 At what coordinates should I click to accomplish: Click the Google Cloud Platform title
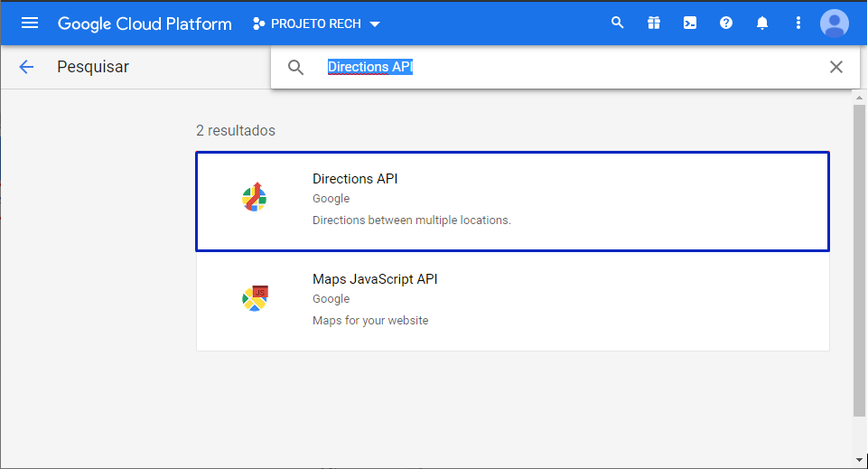[x=145, y=23]
